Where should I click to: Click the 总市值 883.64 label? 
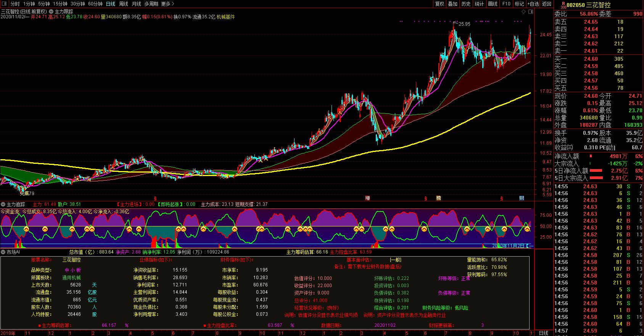[x=92, y=252]
